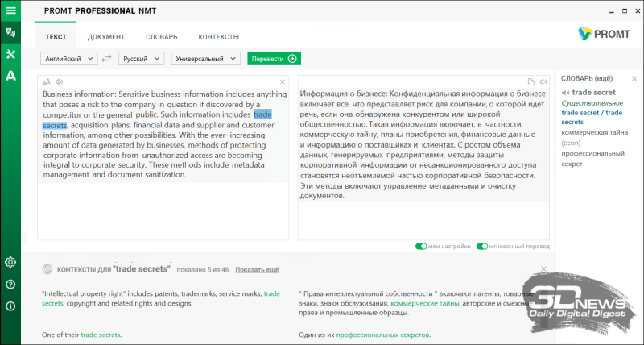The width and height of the screenshot is (644, 345).
Task: Click the 'Показать ещё' contexts link
Action: [258, 269]
